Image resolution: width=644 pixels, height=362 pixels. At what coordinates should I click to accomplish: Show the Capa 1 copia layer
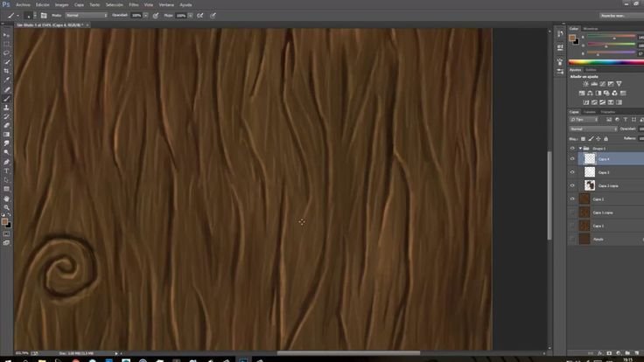click(x=572, y=212)
